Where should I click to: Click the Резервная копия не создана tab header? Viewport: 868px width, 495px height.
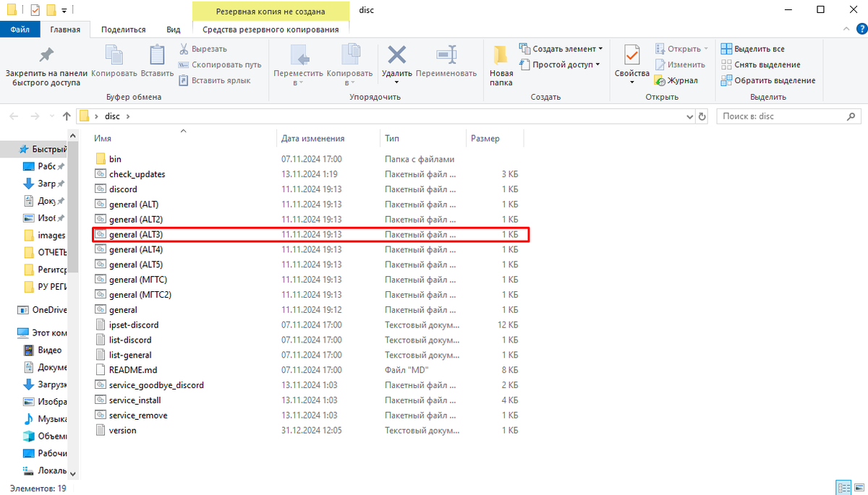tap(271, 12)
